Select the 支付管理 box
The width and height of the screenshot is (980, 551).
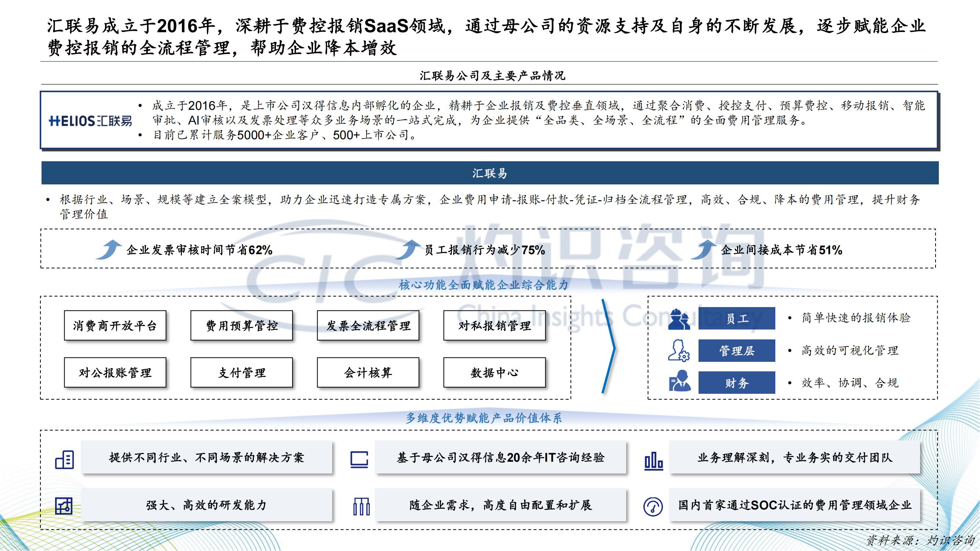coord(241,372)
